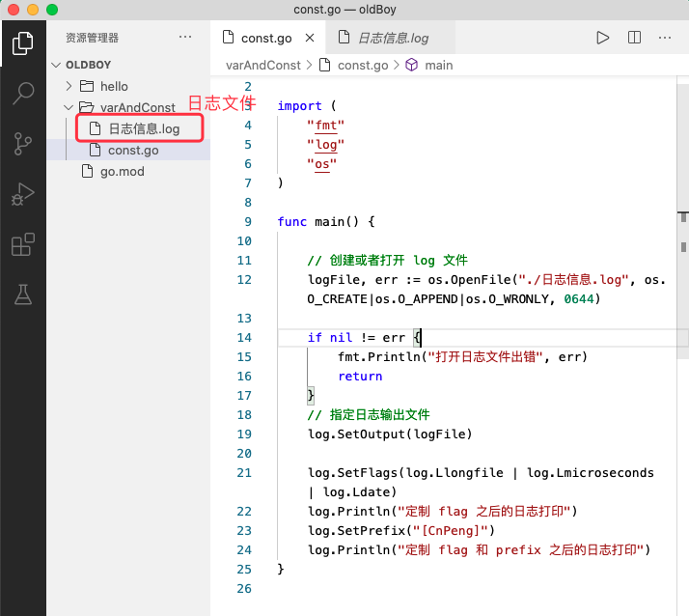Image resolution: width=689 pixels, height=616 pixels.
Task: Open the Run and Debug view
Action: coord(22,194)
